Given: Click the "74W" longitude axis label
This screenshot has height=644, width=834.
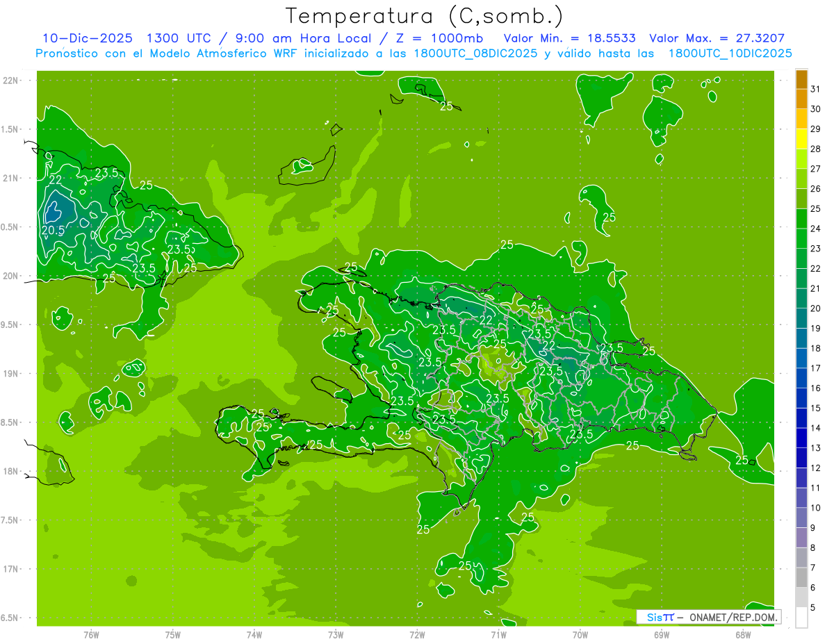Looking at the screenshot, I should [x=254, y=635].
